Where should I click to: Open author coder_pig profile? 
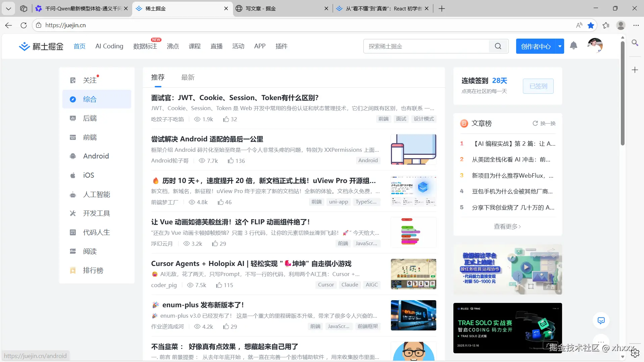tap(164, 285)
